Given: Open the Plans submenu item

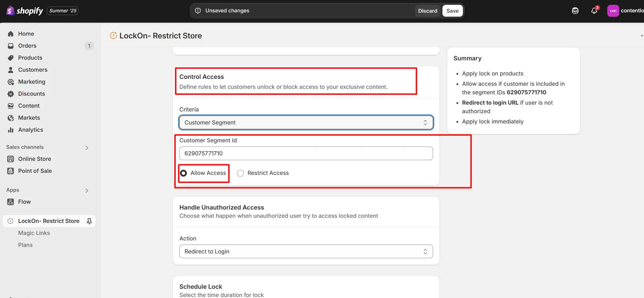Looking at the screenshot, I should (25, 245).
